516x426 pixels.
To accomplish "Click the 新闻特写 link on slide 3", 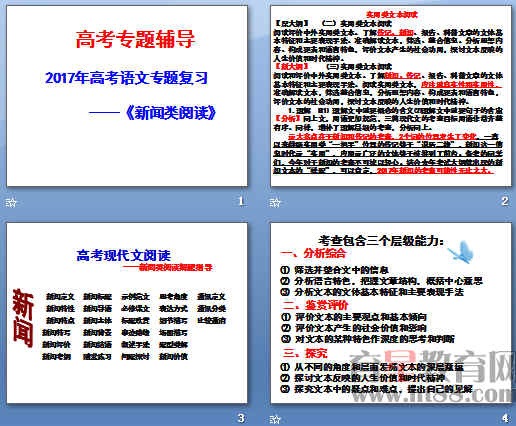I will click(x=56, y=332).
